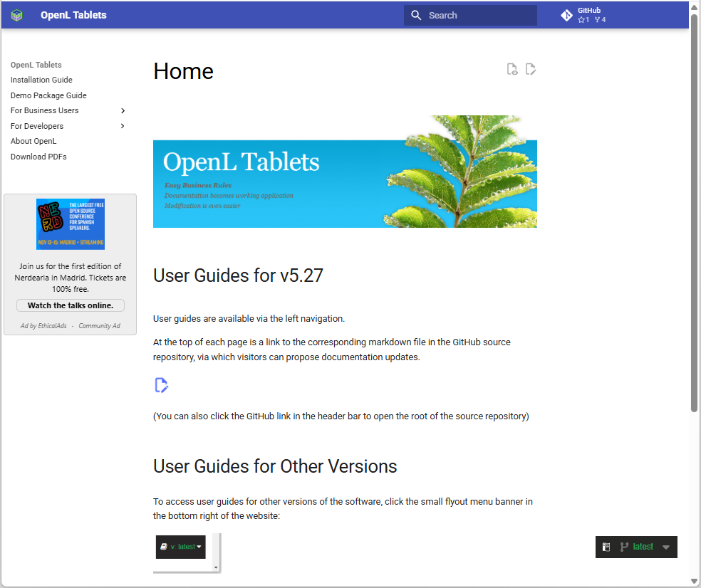The width and height of the screenshot is (701, 588).
Task: Click the OpenL Tablets sidebar heading
Action: coord(36,65)
